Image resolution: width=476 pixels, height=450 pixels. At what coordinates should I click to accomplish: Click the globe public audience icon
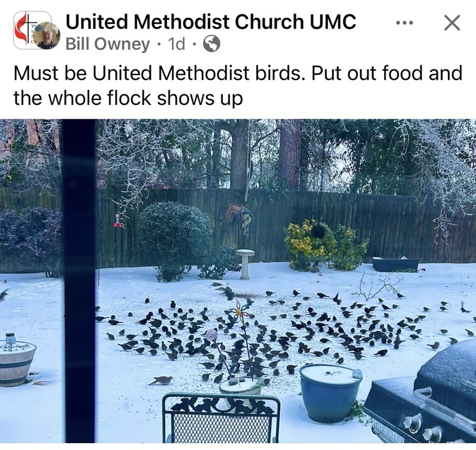pyautogui.click(x=211, y=44)
